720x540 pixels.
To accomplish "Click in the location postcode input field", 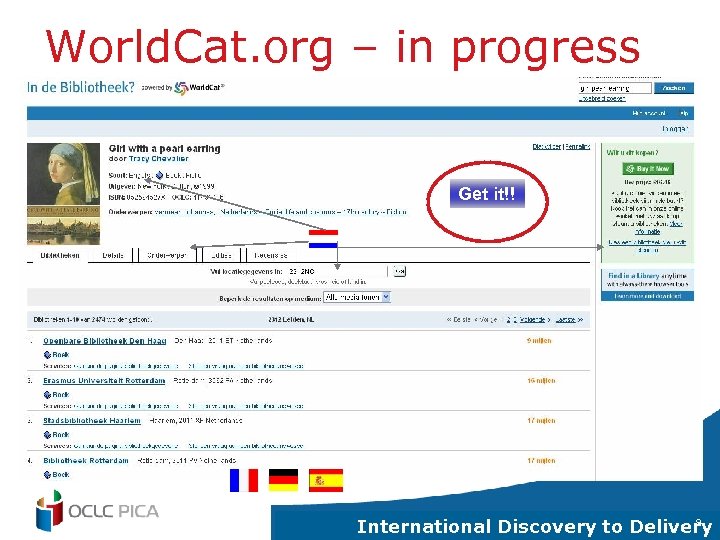I will pos(337,271).
